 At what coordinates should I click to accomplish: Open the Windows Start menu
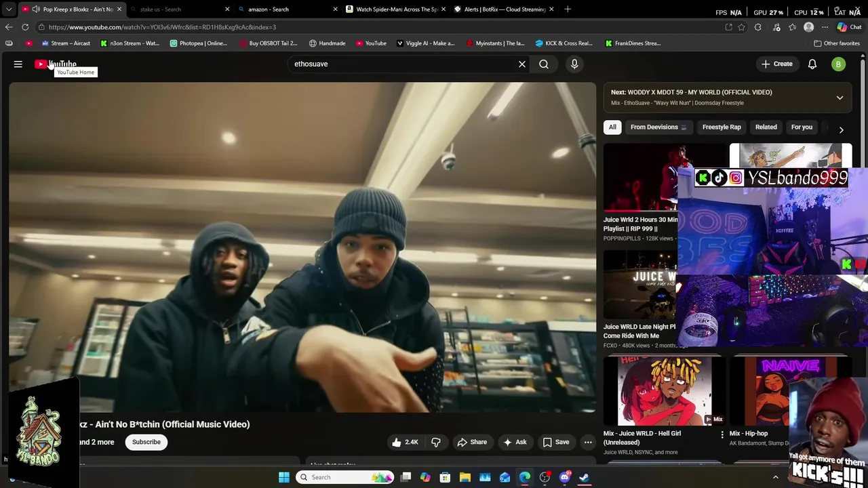click(x=284, y=477)
